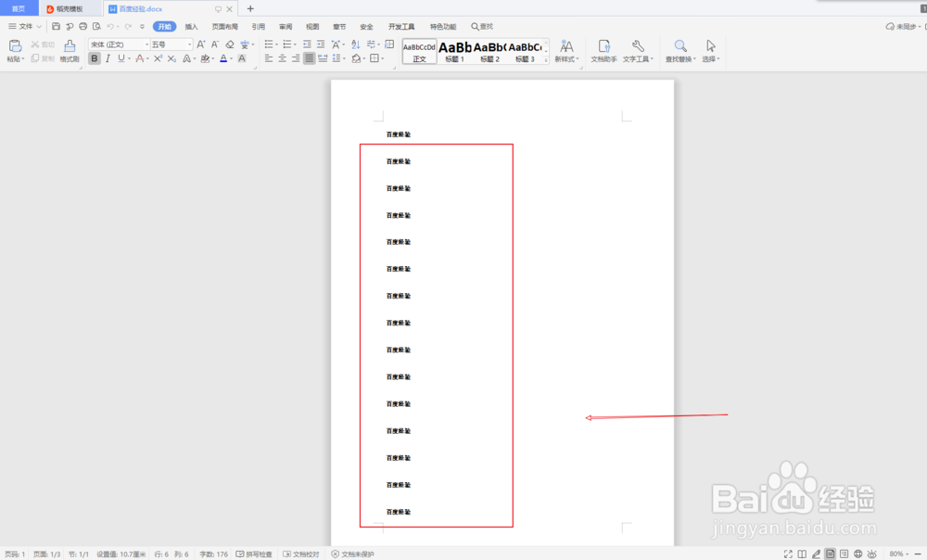Click the Increase Indent icon
The height and width of the screenshot is (560, 927).
pyautogui.click(x=321, y=45)
